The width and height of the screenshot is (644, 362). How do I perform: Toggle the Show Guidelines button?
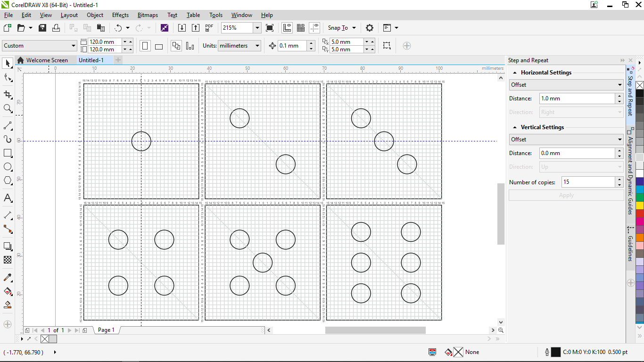pos(314,28)
